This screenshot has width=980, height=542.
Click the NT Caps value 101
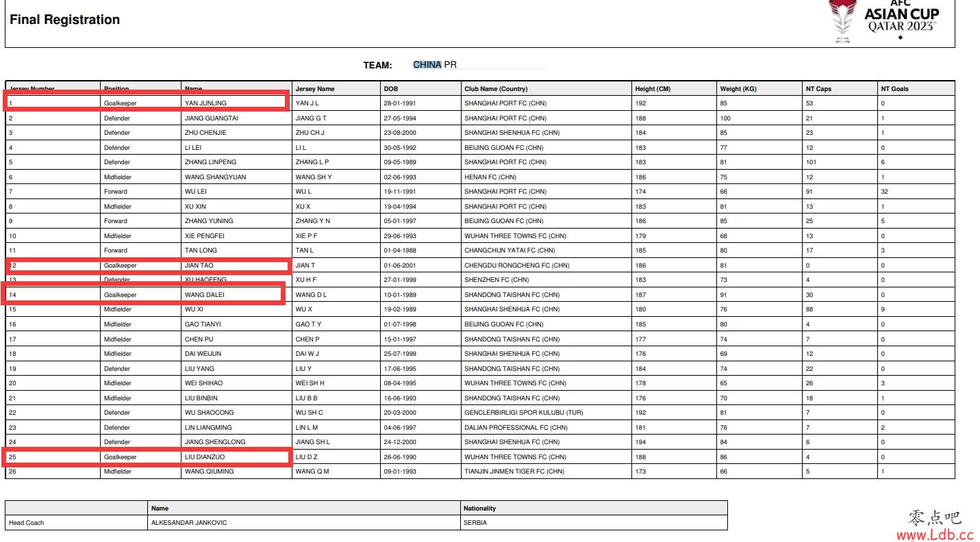[812, 162]
